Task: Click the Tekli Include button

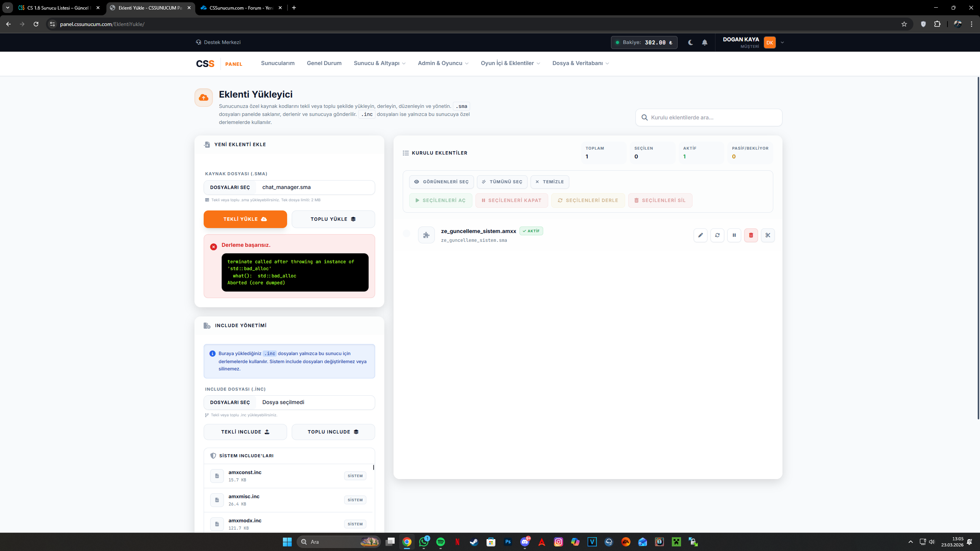Action: 245,432
